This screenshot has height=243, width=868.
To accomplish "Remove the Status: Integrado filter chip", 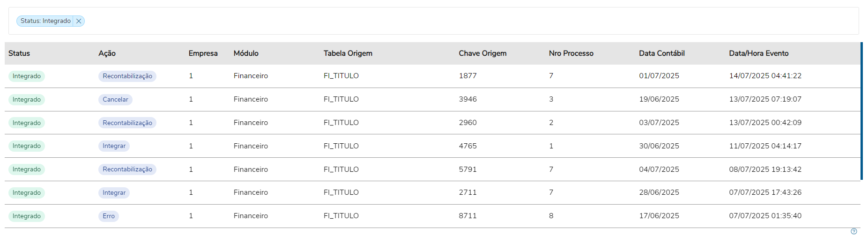I will point(79,21).
